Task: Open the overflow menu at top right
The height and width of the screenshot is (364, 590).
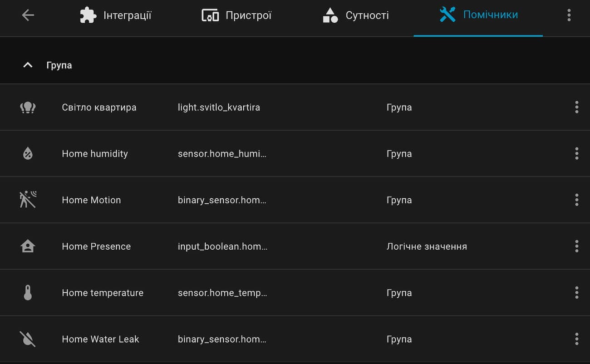Action: 569,15
